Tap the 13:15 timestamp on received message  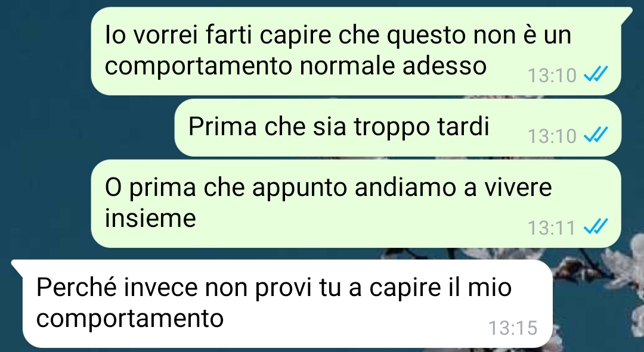[513, 328]
